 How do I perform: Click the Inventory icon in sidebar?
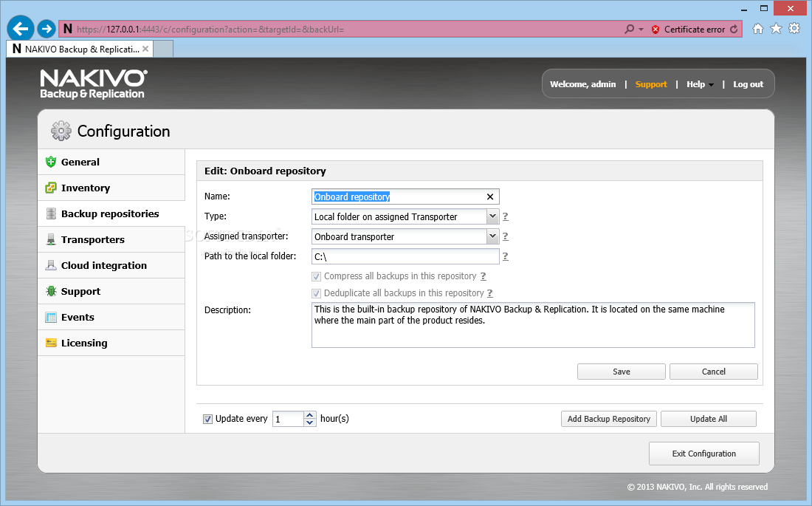point(51,188)
